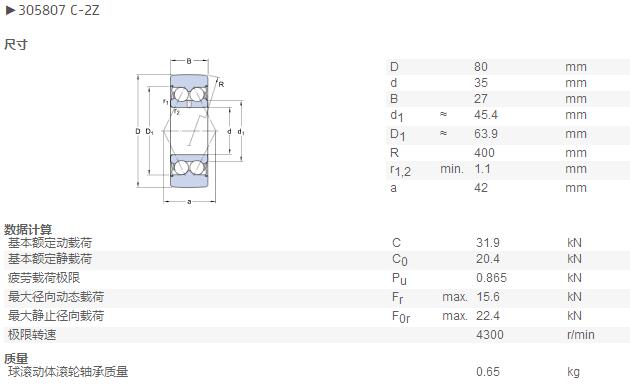Select the d1 row value 45.4
630x386 pixels.
point(486,115)
